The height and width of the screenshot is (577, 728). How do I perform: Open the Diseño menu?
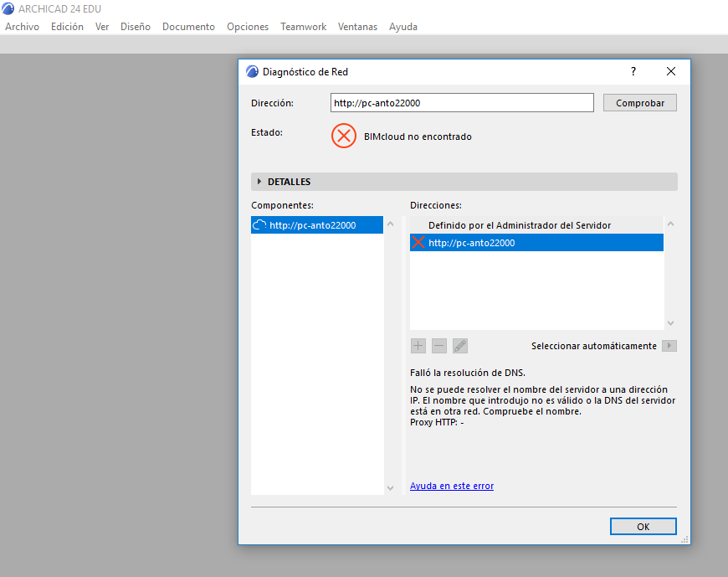135,27
